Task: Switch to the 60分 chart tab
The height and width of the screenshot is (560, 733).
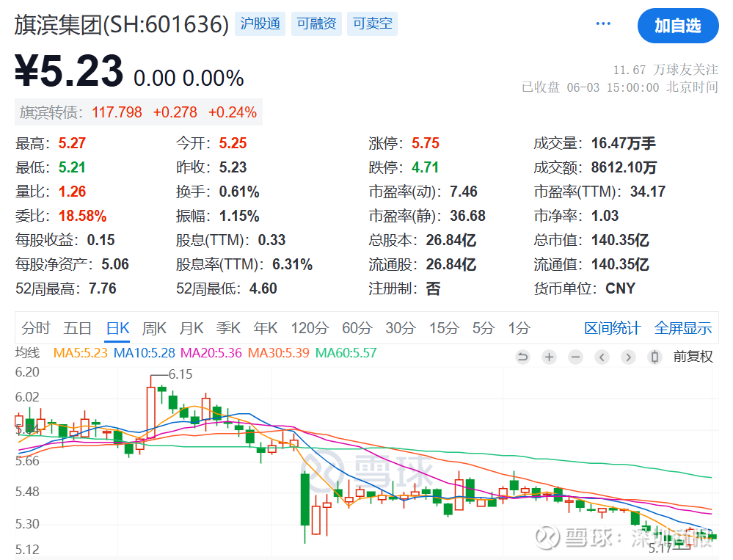Action: coord(357,328)
